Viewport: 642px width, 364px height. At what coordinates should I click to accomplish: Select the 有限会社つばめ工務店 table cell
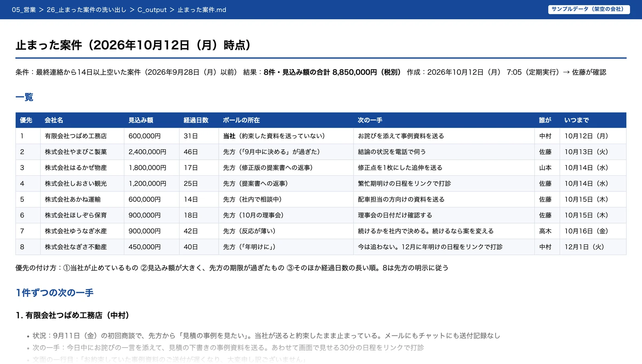pyautogui.click(x=82, y=136)
